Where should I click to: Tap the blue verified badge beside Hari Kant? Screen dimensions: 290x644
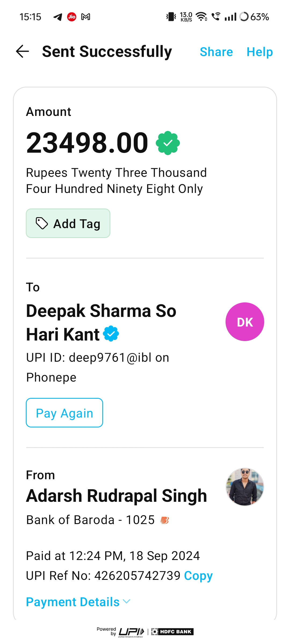[111, 334]
